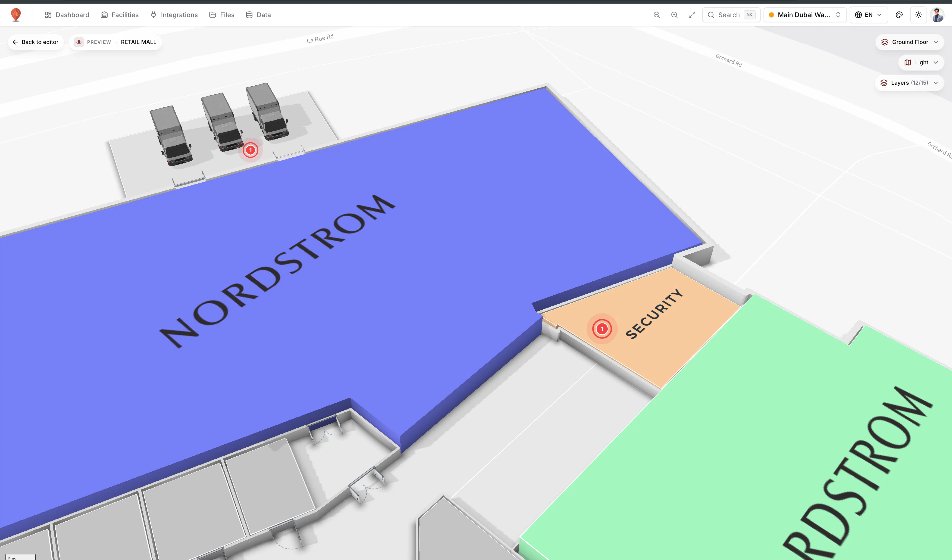Expand the Layers (12/15) dropdown
952x560 pixels.
tap(909, 83)
